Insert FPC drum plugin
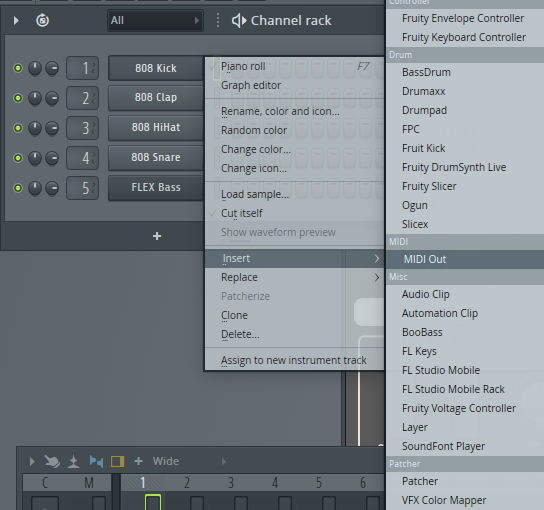This screenshot has height=510, width=544. click(465, 129)
